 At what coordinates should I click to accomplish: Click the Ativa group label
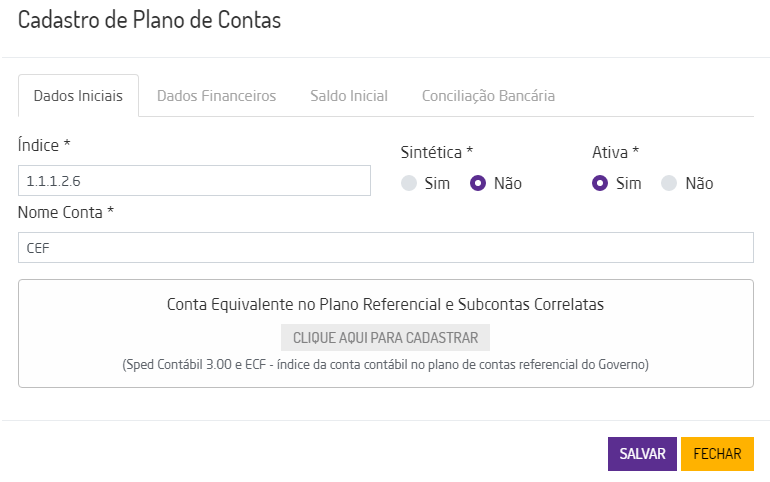coord(615,152)
